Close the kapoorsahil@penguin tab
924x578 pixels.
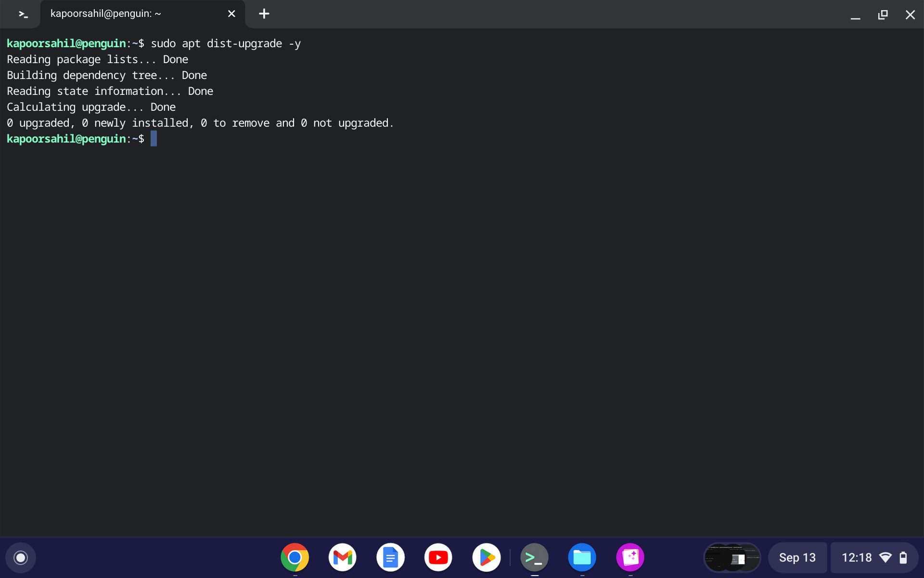point(231,13)
